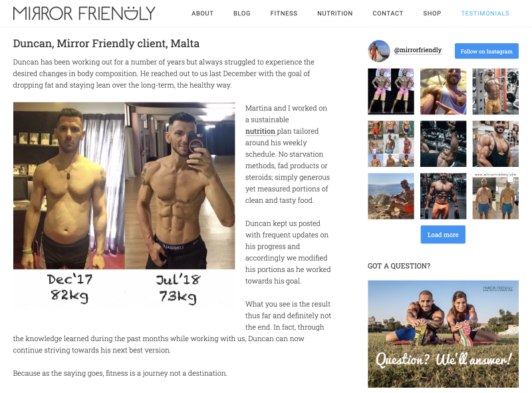The width and height of the screenshot is (532, 393).
Task: Follow the underlined nutrition link
Action: pyautogui.click(x=260, y=131)
